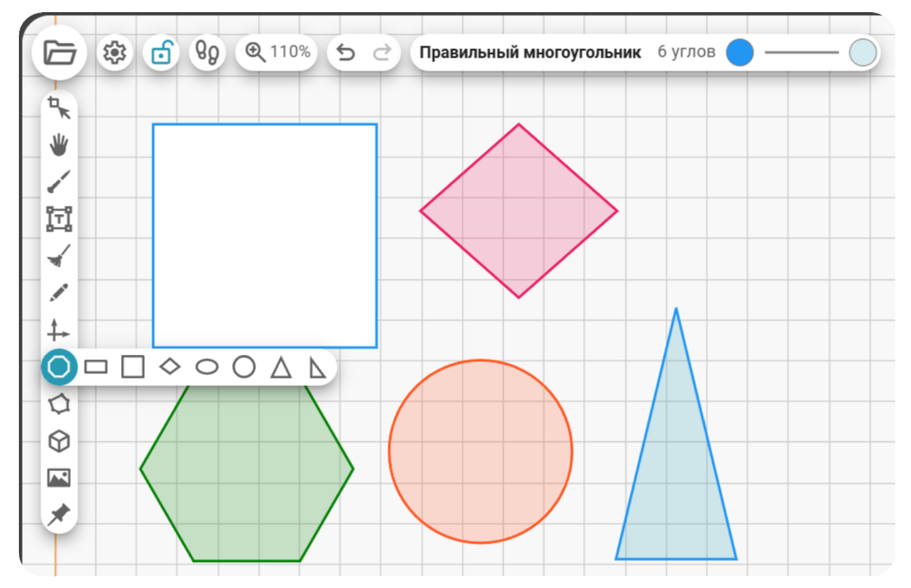Choose the rectangle shape
The width and height of the screenshot is (911, 588).
pos(96,367)
